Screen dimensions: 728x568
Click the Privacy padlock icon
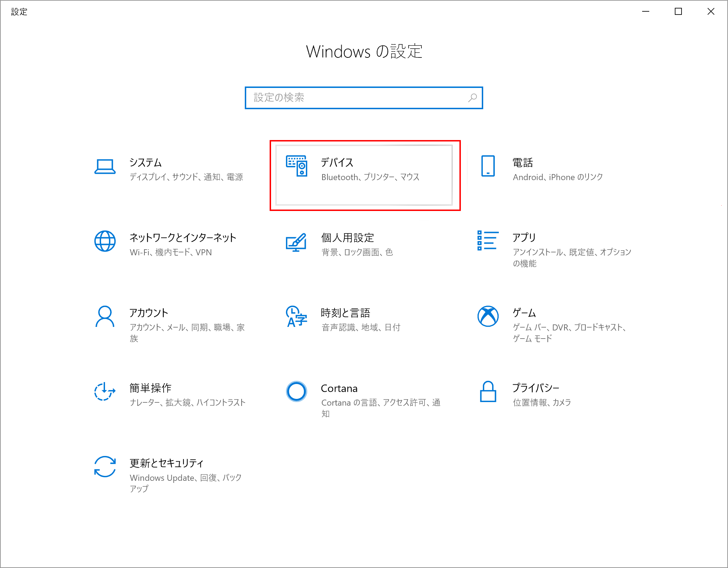pyautogui.click(x=488, y=391)
